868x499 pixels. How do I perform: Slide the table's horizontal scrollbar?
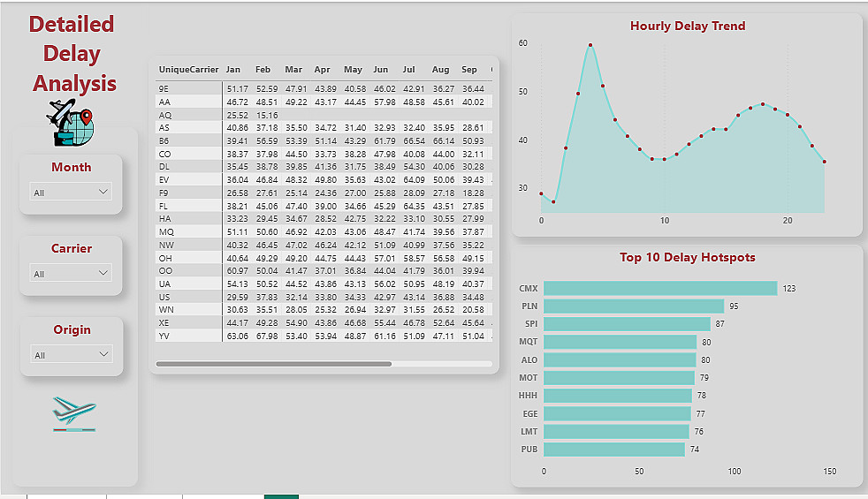274,364
